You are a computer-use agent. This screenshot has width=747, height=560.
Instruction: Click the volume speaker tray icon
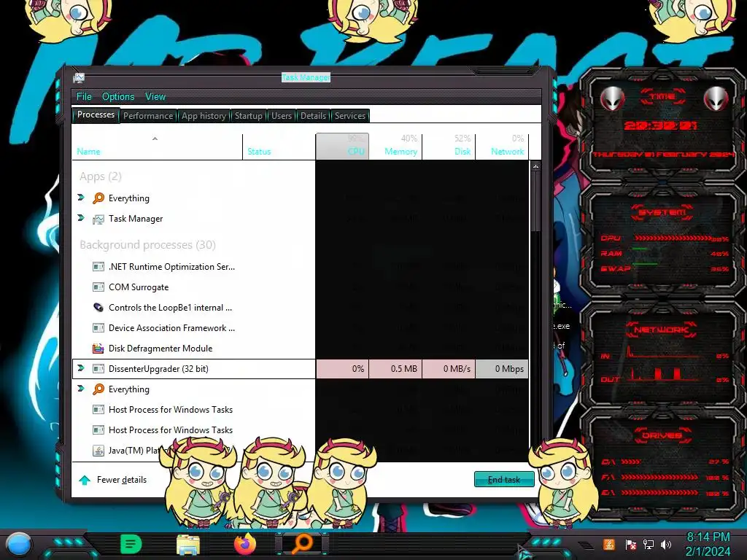[666, 544]
